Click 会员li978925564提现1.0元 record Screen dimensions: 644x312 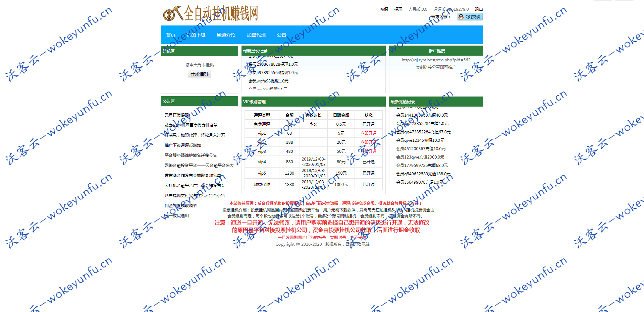point(273,73)
